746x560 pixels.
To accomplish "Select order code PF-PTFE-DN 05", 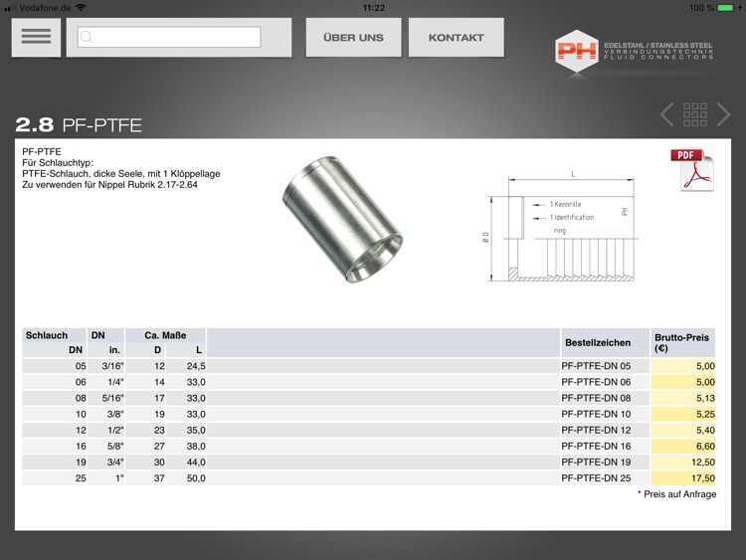I will click(596, 366).
